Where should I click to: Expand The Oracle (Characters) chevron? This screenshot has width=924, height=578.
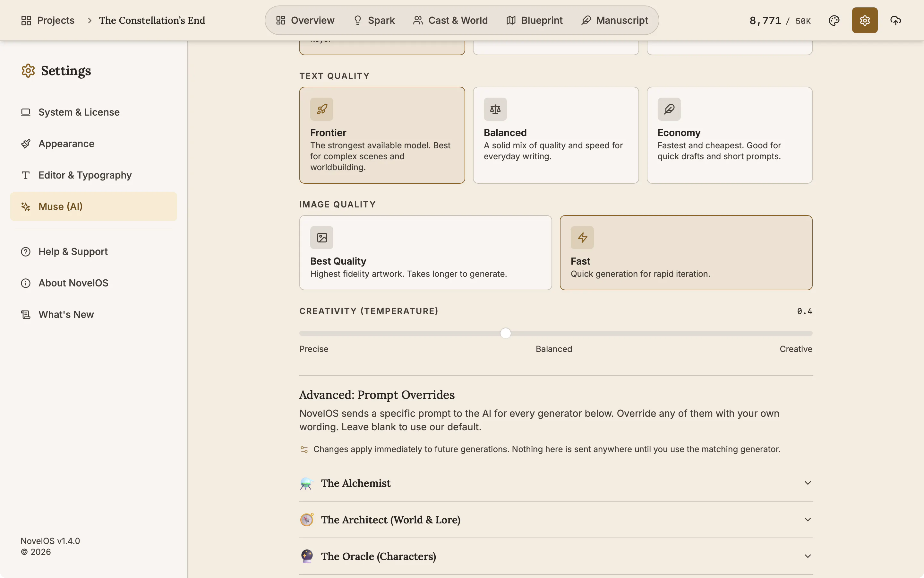tap(808, 556)
